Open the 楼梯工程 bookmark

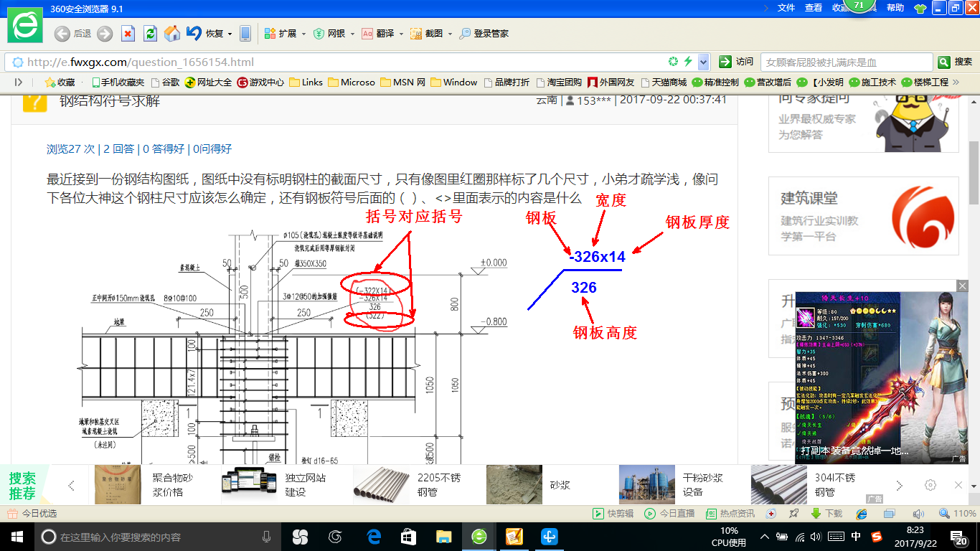click(x=925, y=83)
